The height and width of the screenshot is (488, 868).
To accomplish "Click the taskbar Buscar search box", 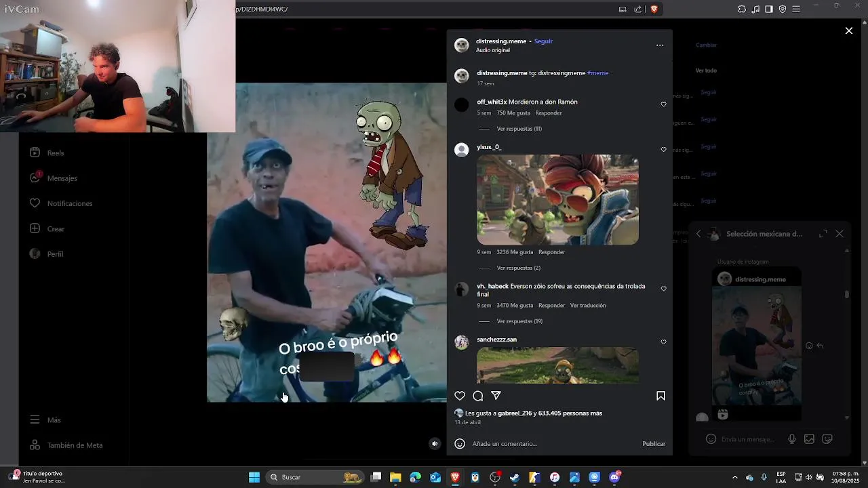I will (316, 477).
